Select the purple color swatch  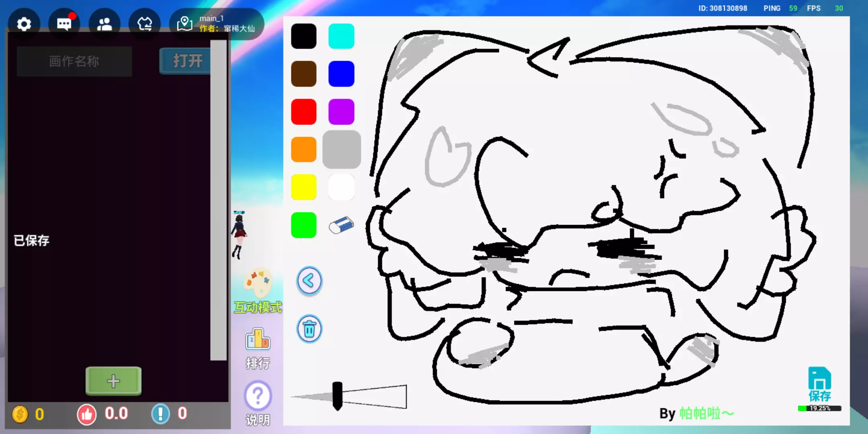point(341,112)
